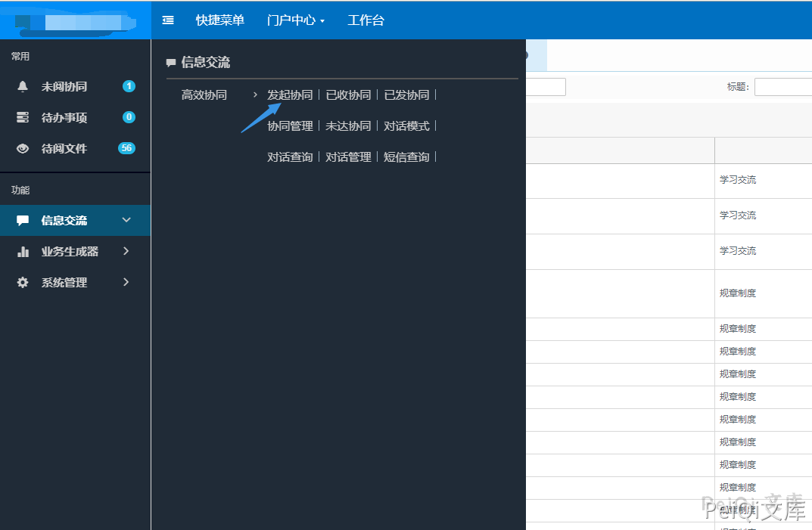Image resolution: width=812 pixels, height=530 pixels.
Task: Click the eye icon for 待阅文件
Action: pos(23,149)
